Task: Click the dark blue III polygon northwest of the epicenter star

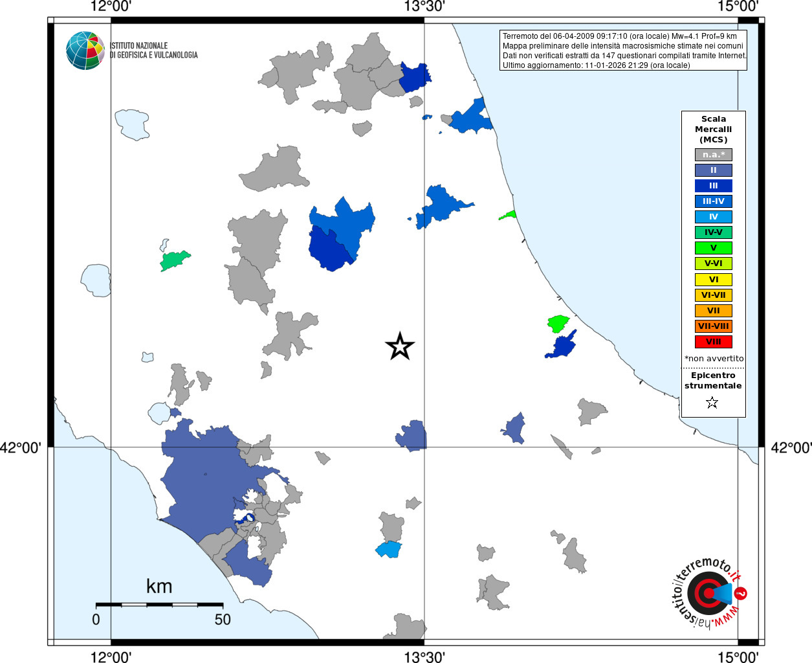Action: point(330,249)
